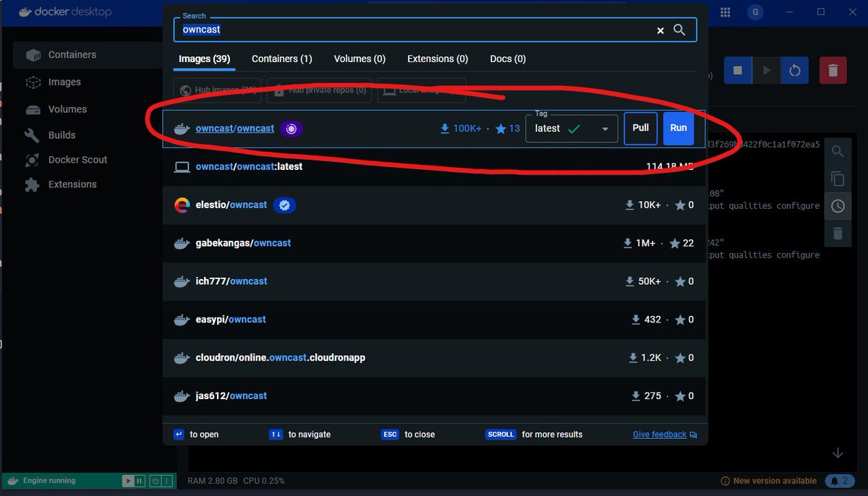Click the engine power button in the status bar
The image size is (868, 496).
tap(154, 481)
